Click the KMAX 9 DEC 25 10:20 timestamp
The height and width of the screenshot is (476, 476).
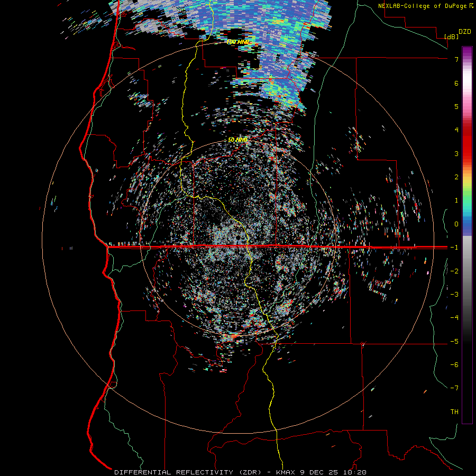tap(322, 472)
